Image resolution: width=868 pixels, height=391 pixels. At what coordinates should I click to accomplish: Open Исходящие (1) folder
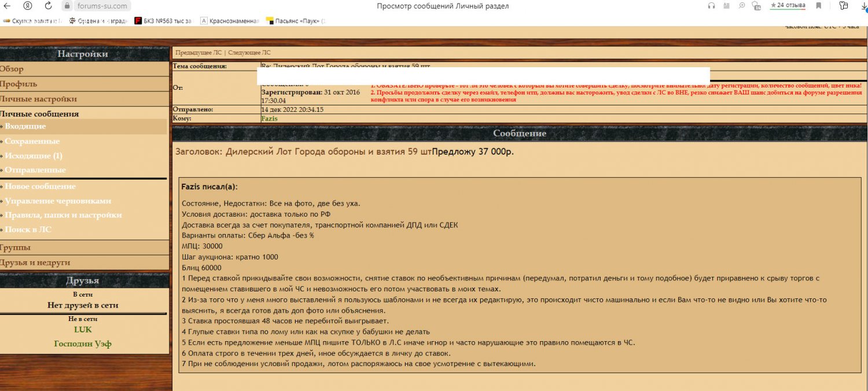tap(34, 156)
